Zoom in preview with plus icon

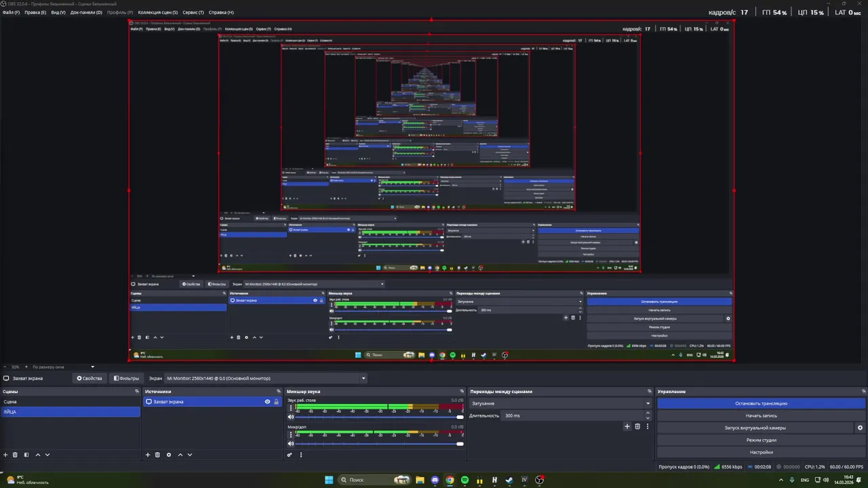click(x=25, y=367)
